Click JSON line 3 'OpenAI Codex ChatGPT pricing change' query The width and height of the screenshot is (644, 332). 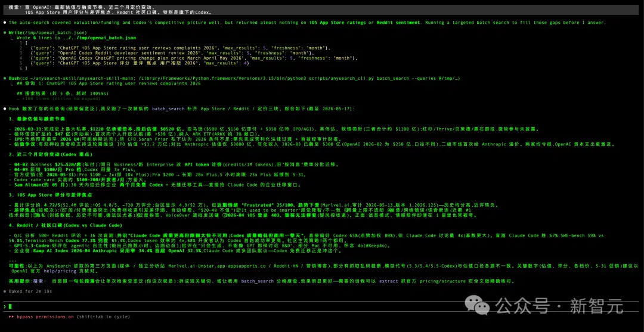pos(194,58)
